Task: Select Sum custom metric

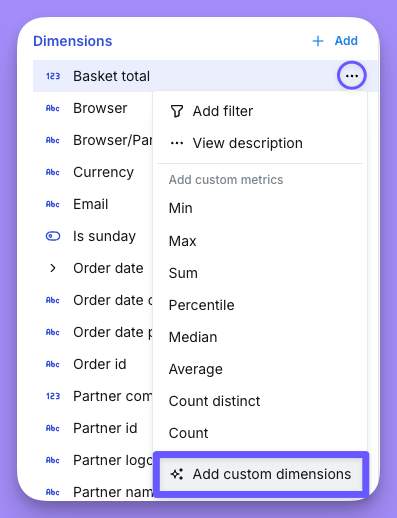Action: pos(260,273)
